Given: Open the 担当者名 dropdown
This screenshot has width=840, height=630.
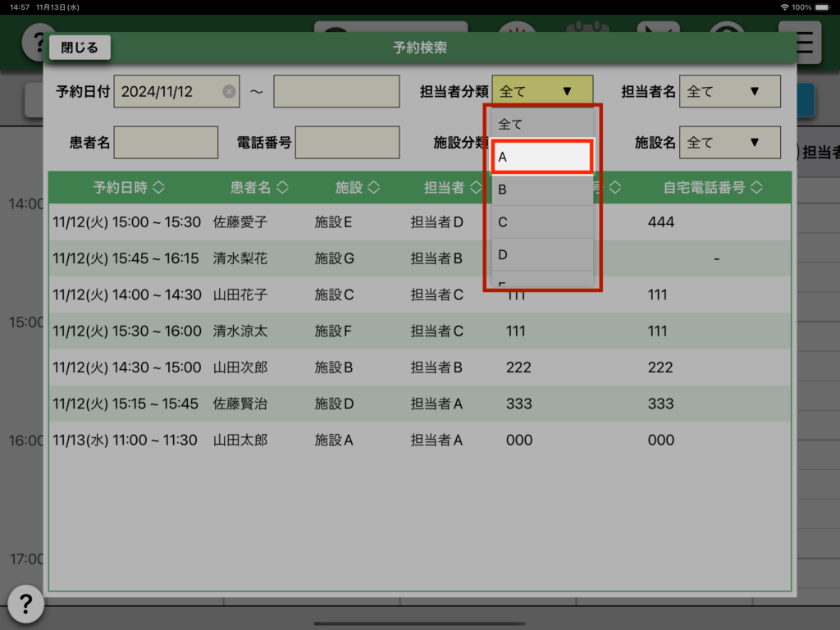Looking at the screenshot, I should (729, 91).
